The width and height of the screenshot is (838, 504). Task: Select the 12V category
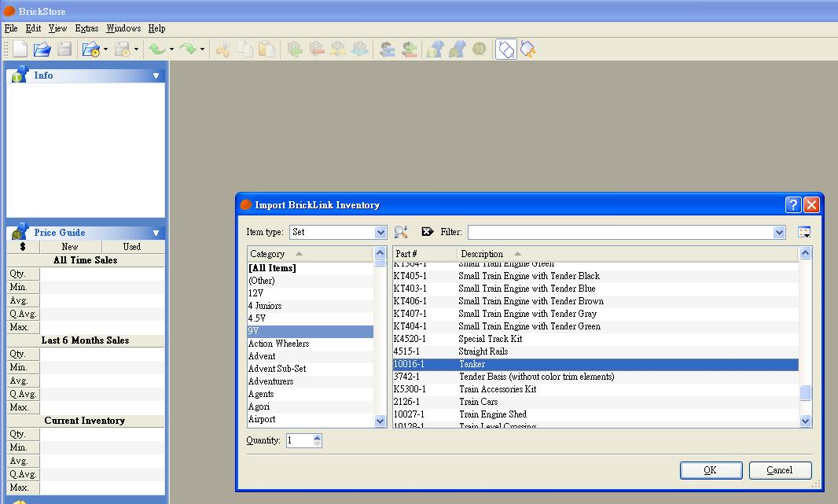pyautogui.click(x=310, y=293)
